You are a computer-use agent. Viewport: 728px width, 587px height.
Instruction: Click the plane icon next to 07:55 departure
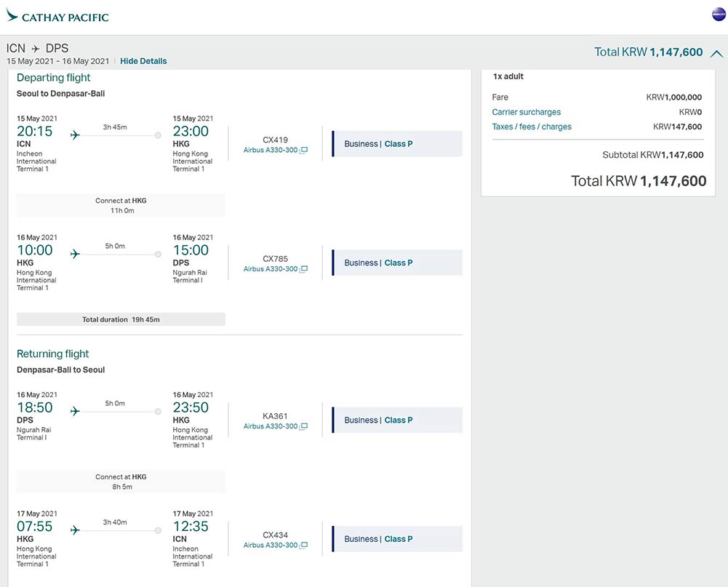[x=75, y=530]
